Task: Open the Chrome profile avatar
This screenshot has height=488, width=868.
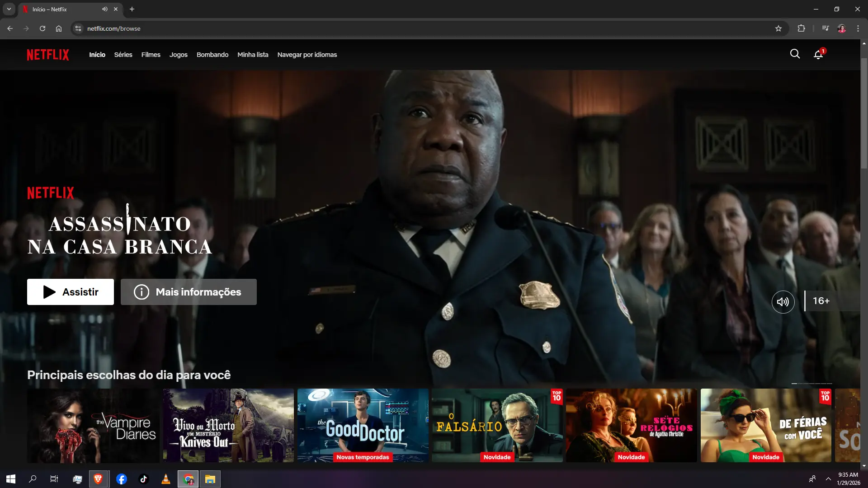Action: coord(841,28)
